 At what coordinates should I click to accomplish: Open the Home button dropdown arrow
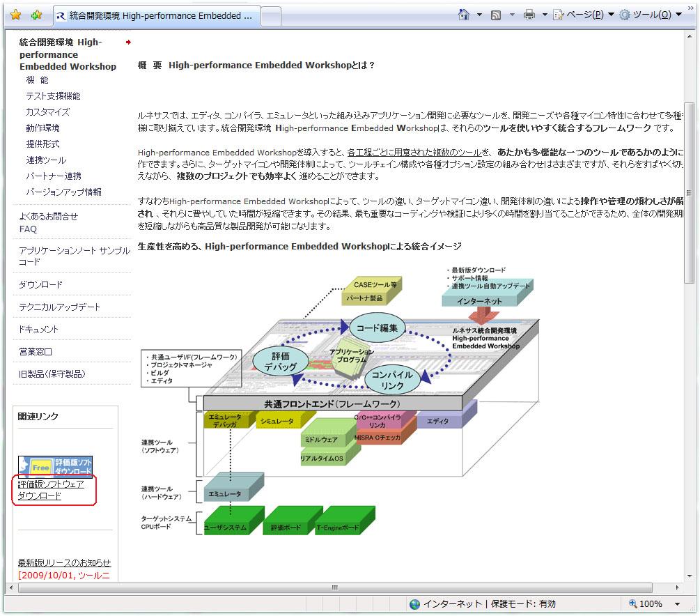point(479,15)
